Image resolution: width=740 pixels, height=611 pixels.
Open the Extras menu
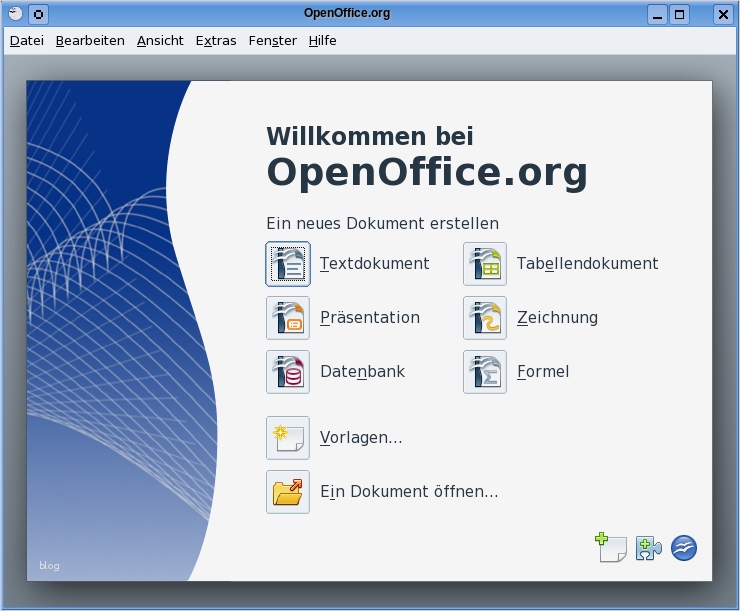(216, 41)
